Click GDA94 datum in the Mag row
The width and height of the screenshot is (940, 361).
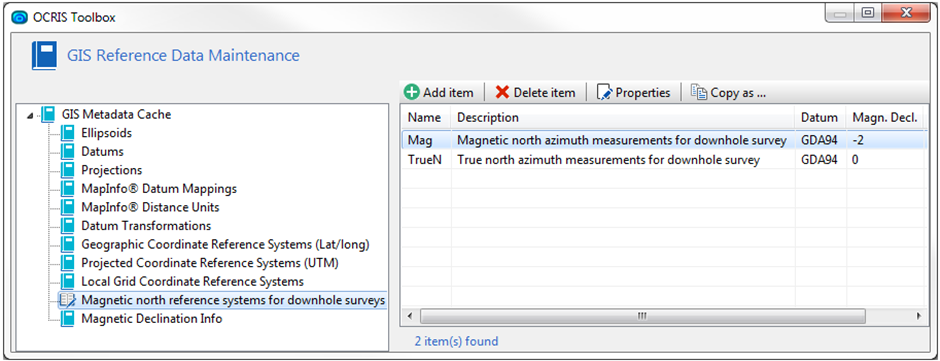pyautogui.click(x=819, y=140)
